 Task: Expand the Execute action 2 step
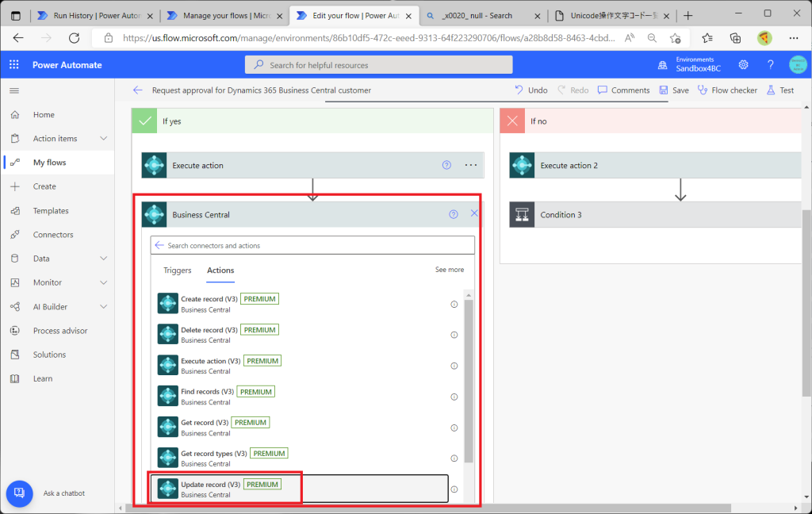tap(655, 165)
